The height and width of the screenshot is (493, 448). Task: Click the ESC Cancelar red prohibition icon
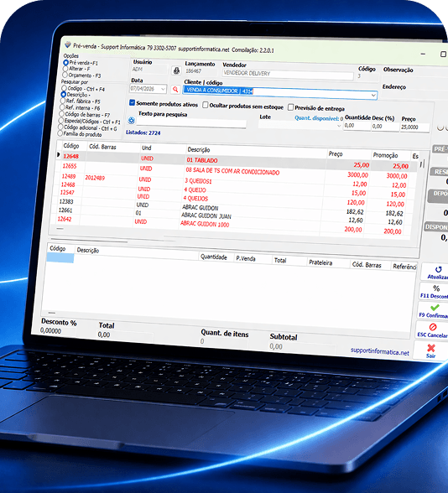coord(433,327)
